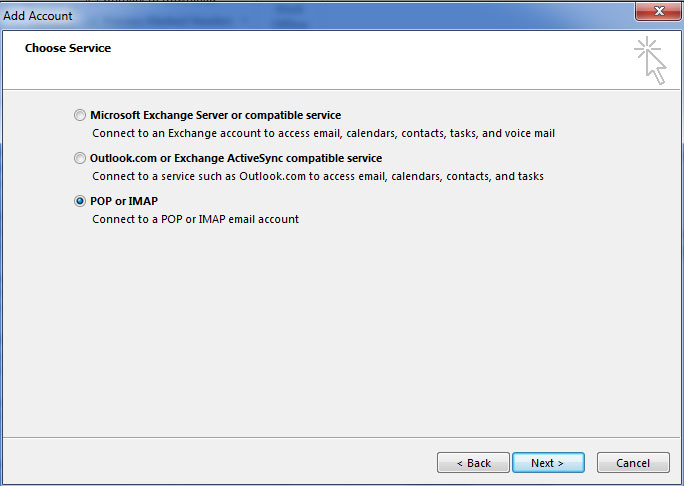Select the POP or IMAP radio button
The height and width of the screenshot is (486, 684).
pyautogui.click(x=79, y=201)
